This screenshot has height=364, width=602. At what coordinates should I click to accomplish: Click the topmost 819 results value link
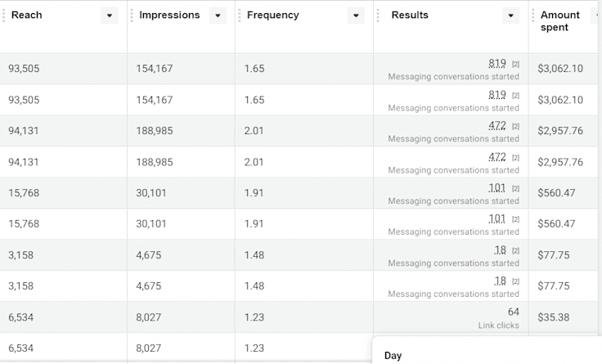[497, 63]
